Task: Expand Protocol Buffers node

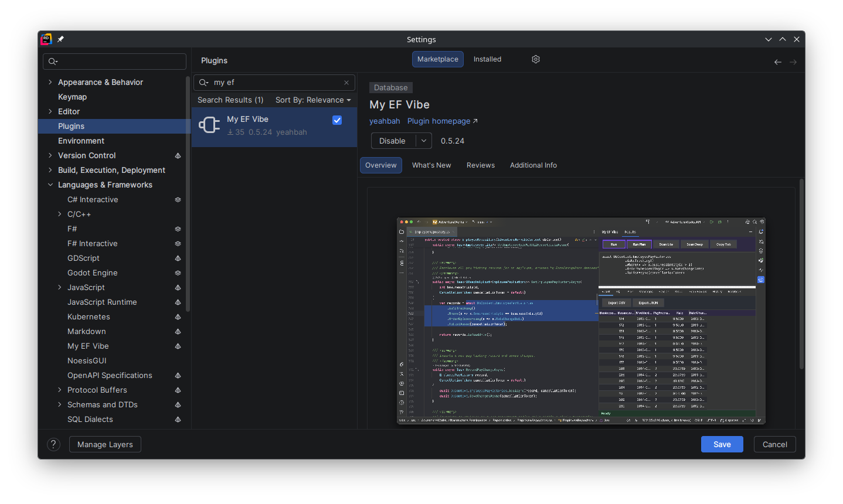Action: pyautogui.click(x=60, y=390)
